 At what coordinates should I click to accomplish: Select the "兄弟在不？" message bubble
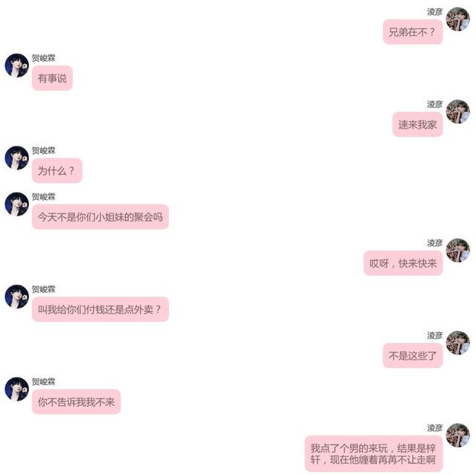(x=413, y=32)
